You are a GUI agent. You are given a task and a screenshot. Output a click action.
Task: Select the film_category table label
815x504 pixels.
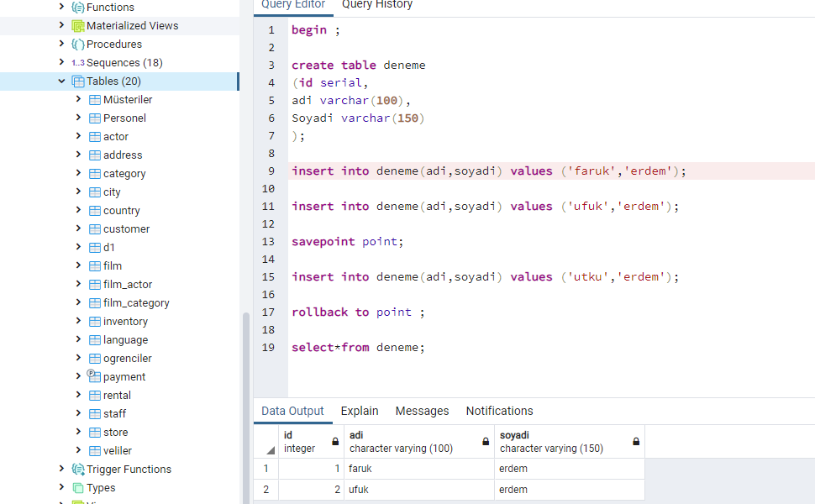pos(136,303)
